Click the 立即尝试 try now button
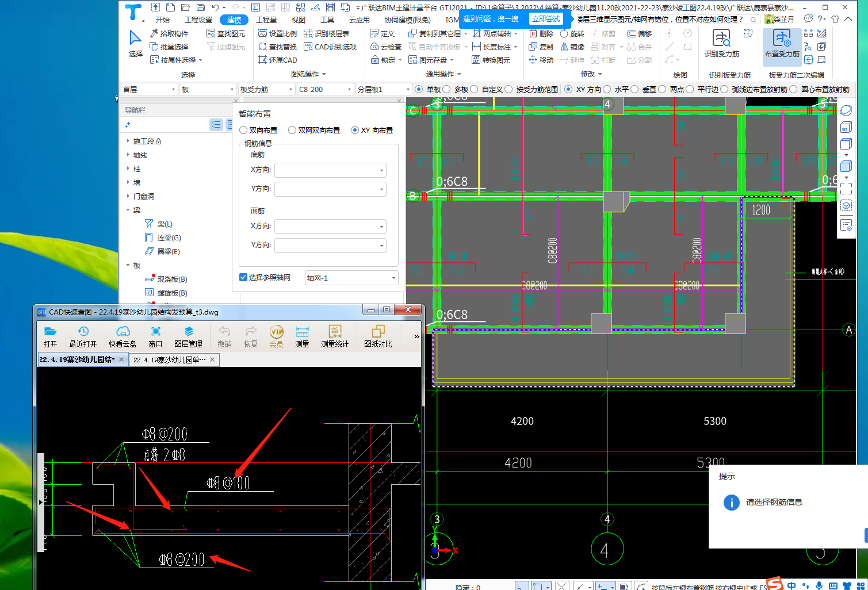The height and width of the screenshot is (590, 868). click(x=546, y=19)
